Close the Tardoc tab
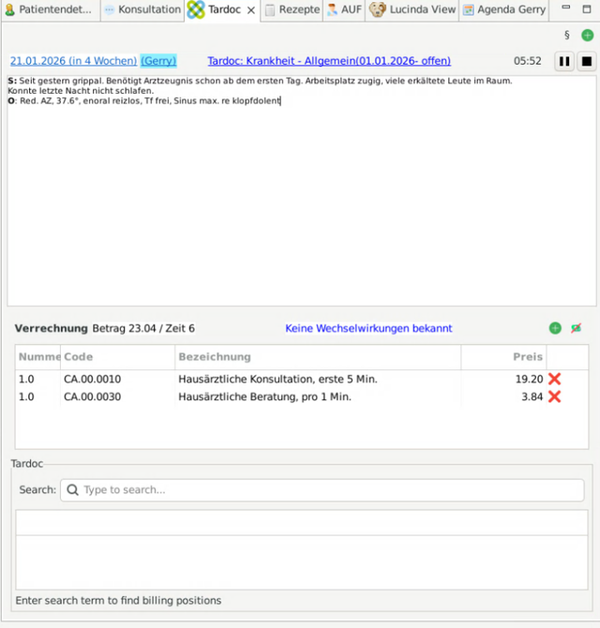This screenshot has height=628, width=600. 251,10
